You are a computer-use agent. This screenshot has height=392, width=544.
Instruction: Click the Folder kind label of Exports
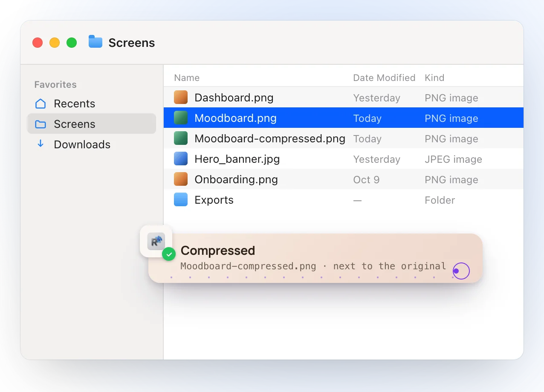pos(440,200)
